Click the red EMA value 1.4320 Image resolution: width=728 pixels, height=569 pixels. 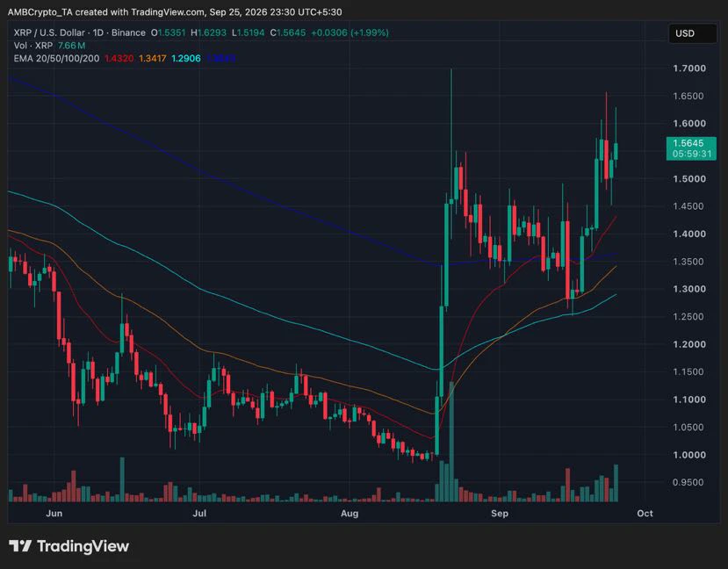click(x=119, y=59)
